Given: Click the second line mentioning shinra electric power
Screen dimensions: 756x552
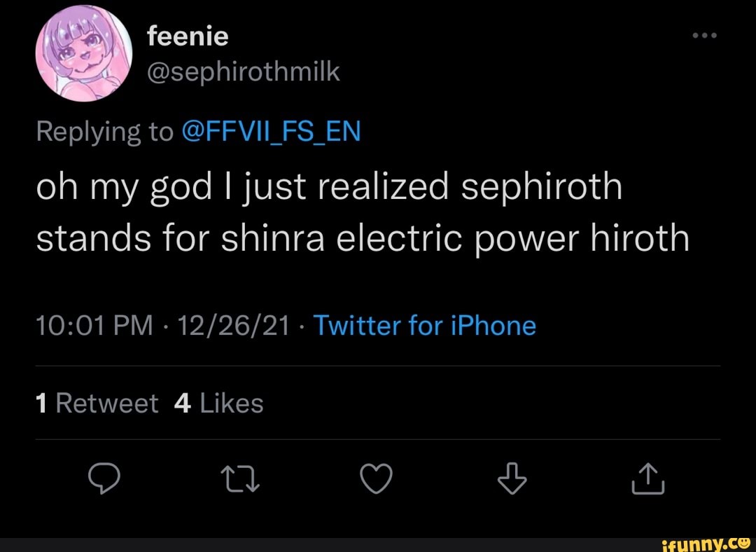Looking at the screenshot, I should pos(363,238).
